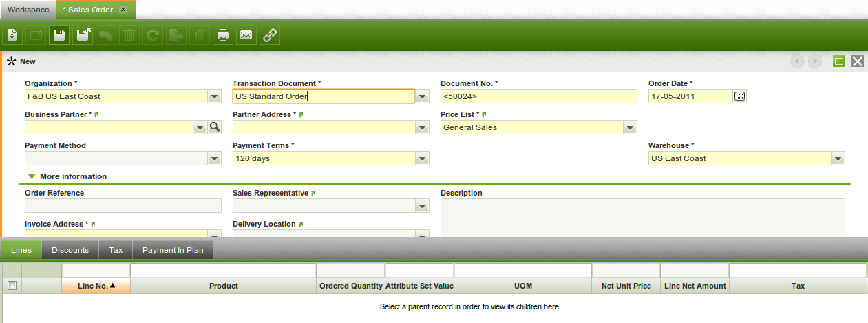Open the Warehouse dropdown

coord(838,158)
